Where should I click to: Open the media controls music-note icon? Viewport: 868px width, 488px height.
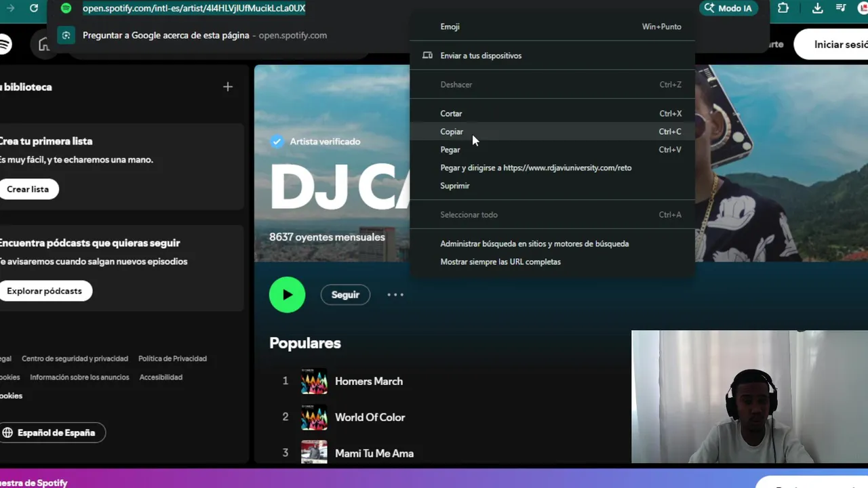coord(841,8)
